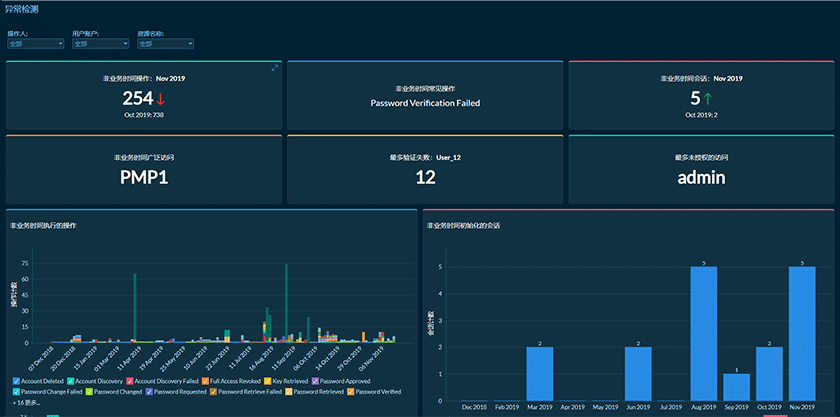The image size is (840, 417).
Task: Open the 操作人 dropdown
Action: [36, 44]
